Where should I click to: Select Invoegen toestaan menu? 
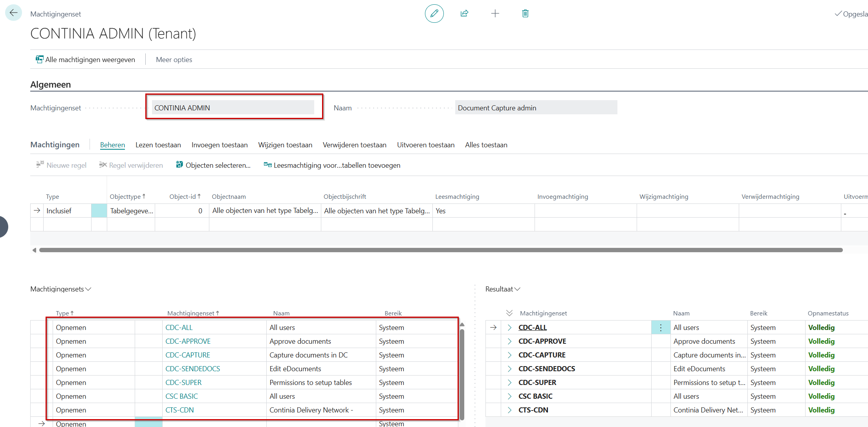click(x=220, y=145)
